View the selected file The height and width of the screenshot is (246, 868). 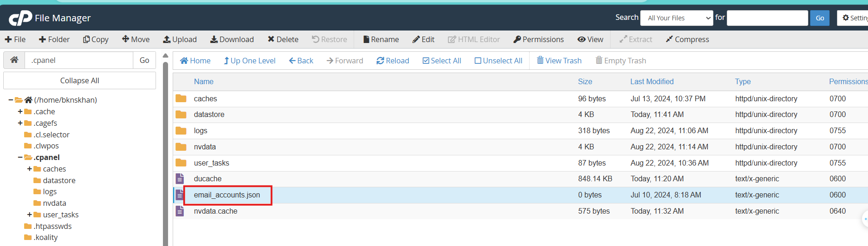(x=590, y=39)
